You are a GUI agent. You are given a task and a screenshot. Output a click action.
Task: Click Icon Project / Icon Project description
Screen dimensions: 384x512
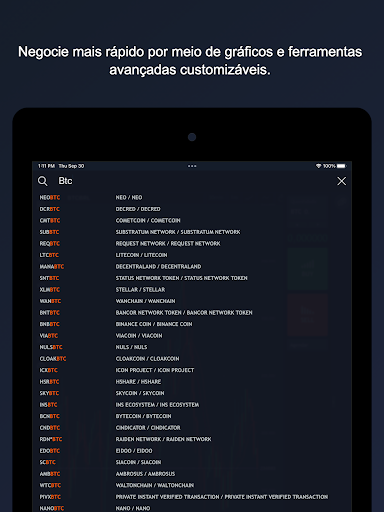tap(155, 370)
